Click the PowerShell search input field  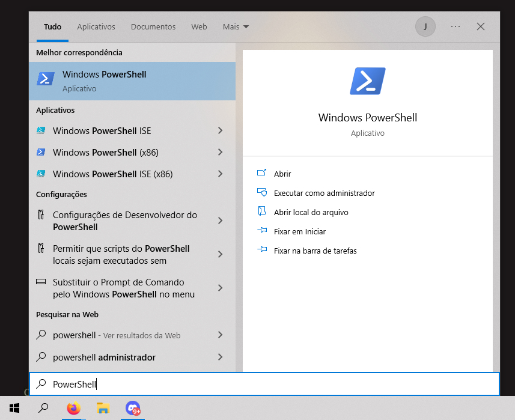[x=264, y=384]
